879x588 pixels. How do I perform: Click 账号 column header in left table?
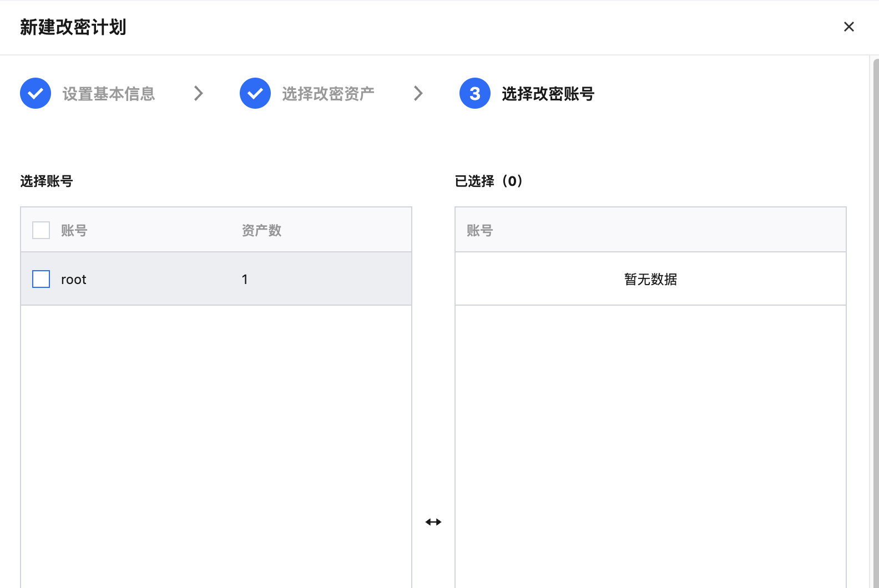tap(74, 230)
